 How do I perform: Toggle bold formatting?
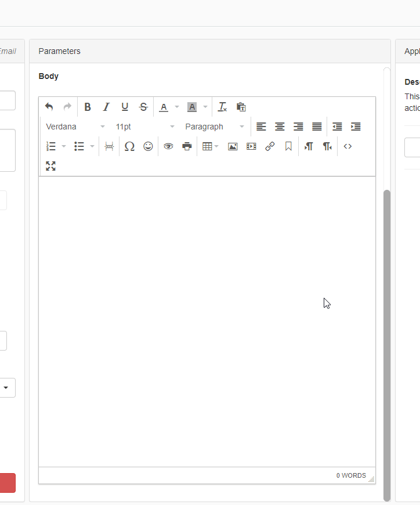pos(88,107)
